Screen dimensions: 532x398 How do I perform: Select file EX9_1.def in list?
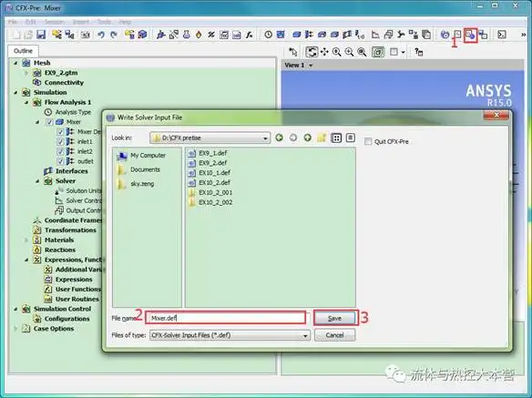pyautogui.click(x=208, y=153)
